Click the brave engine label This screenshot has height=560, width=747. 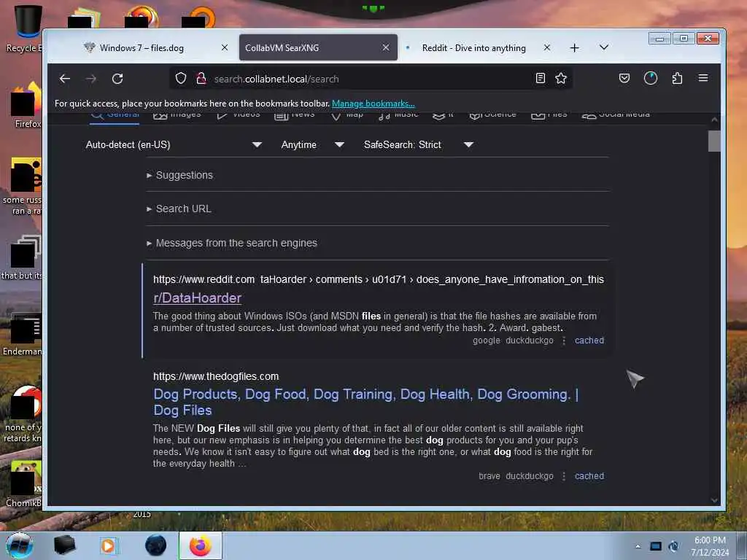(x=489, y=476)
